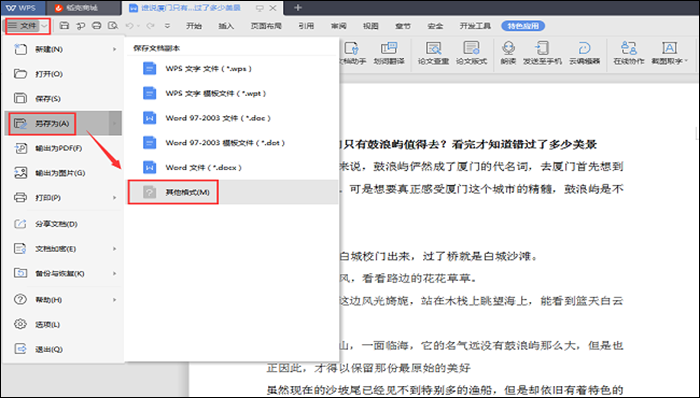Switch to the 开始 ribbon tab

194,26
